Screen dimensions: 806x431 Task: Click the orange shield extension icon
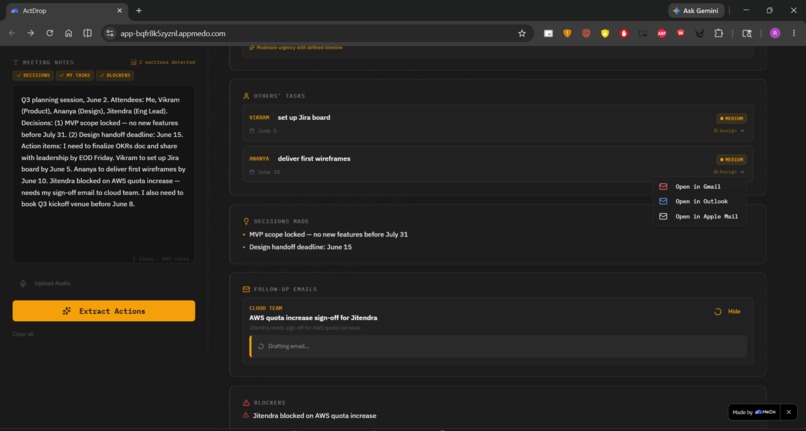(567, 33)
